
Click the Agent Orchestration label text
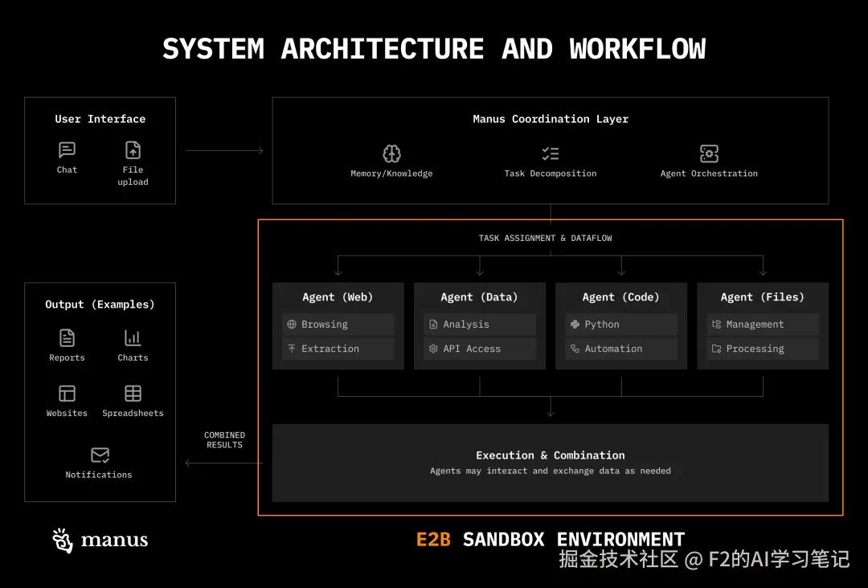(x=709, y=174)
